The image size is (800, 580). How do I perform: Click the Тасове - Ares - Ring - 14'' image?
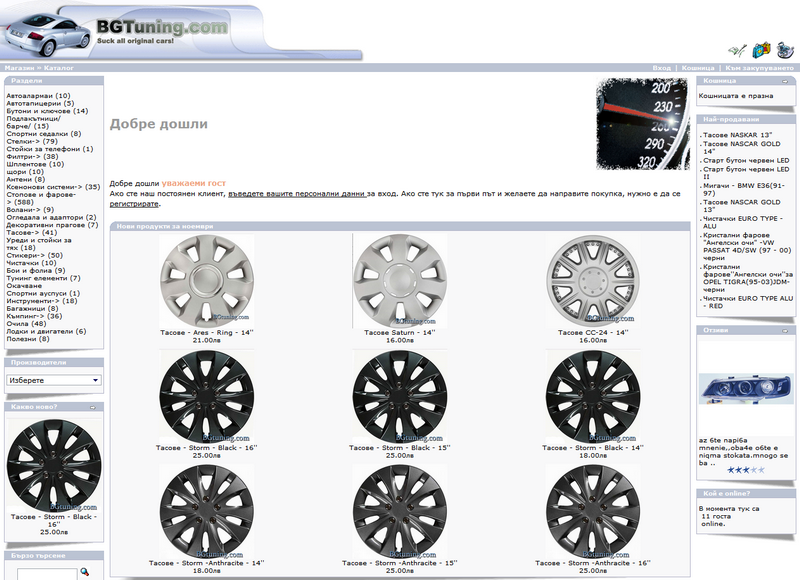coord(207,281)
